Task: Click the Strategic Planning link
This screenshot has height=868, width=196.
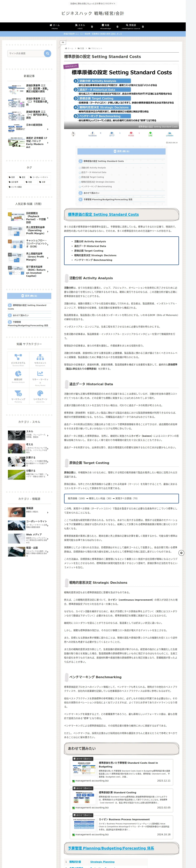Action: [102, 862]
